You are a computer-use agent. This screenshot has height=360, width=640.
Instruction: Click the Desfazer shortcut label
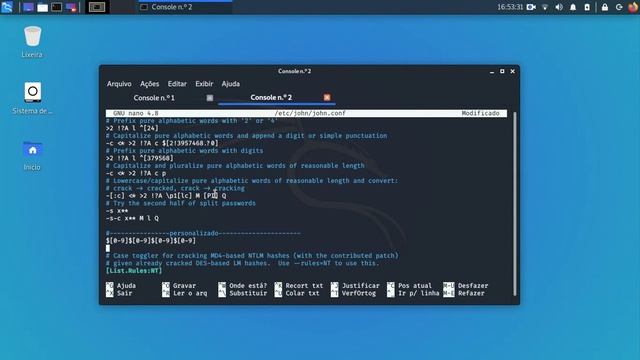point(473,286)
